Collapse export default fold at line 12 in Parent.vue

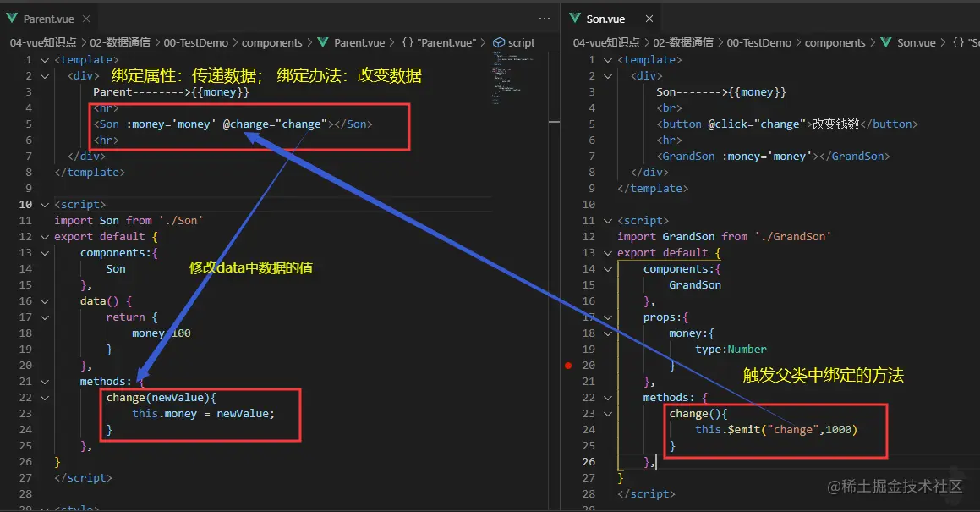[x=44, y=237]
